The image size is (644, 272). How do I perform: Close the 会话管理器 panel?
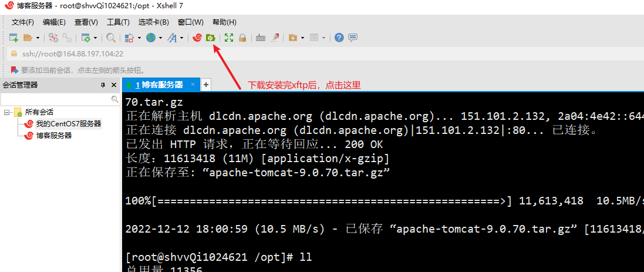pyautogui.click(x=114, y=85)
